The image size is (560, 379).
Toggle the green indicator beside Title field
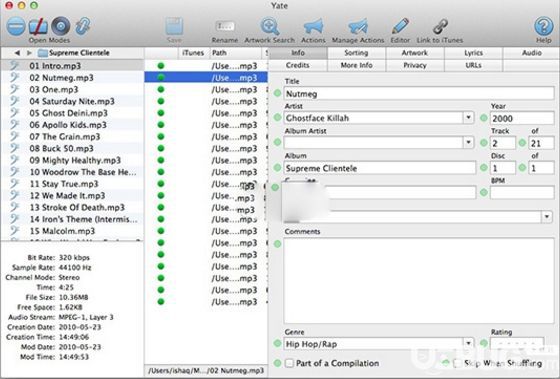(277, 94)
